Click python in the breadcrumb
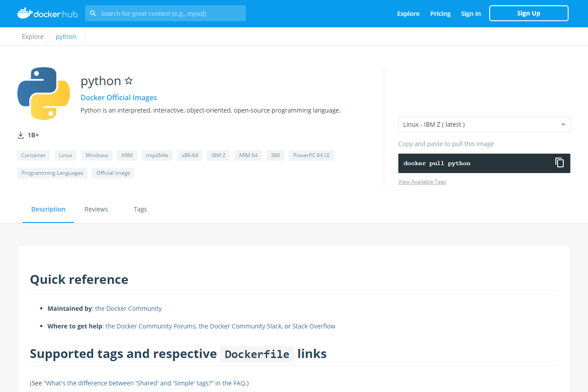 pyautogui.click(x=66, y=37)
